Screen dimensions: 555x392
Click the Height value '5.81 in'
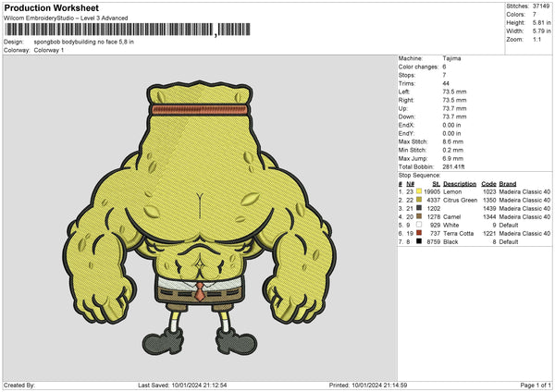point(542,22)
